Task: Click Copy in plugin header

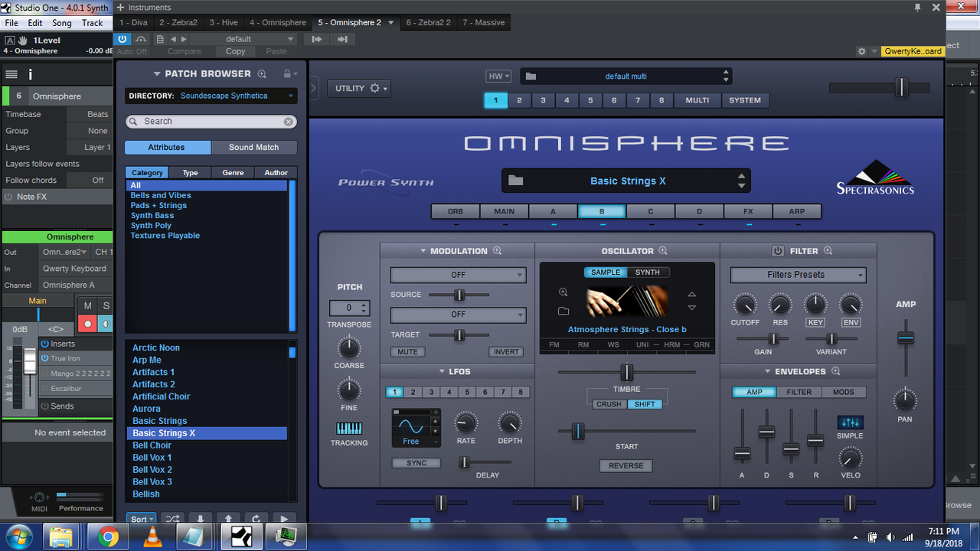Action: coord(235,51)
